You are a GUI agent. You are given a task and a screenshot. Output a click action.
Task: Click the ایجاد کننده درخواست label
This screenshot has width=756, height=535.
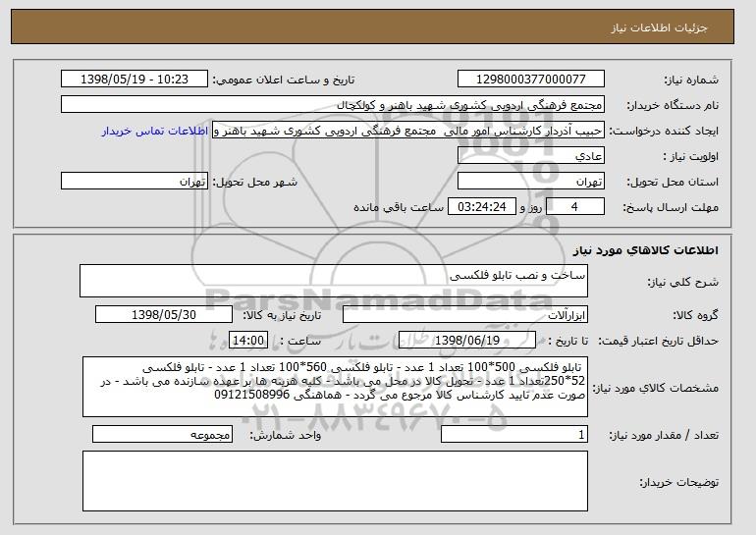[x=664, y=131]
